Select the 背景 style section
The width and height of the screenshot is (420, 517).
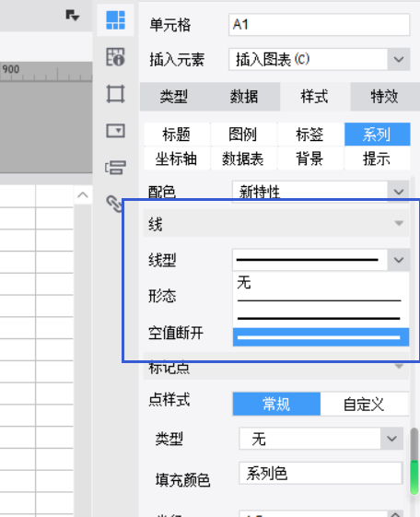310,159
